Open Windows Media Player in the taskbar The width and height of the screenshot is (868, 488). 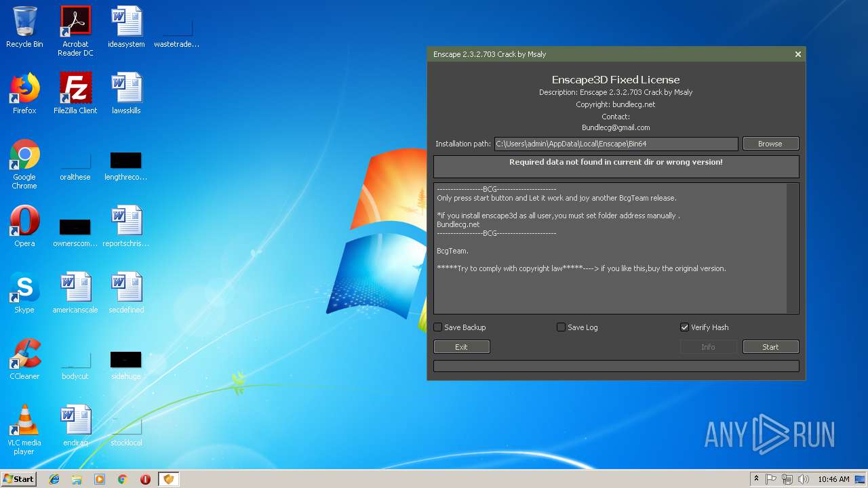(x=100, y=479)
